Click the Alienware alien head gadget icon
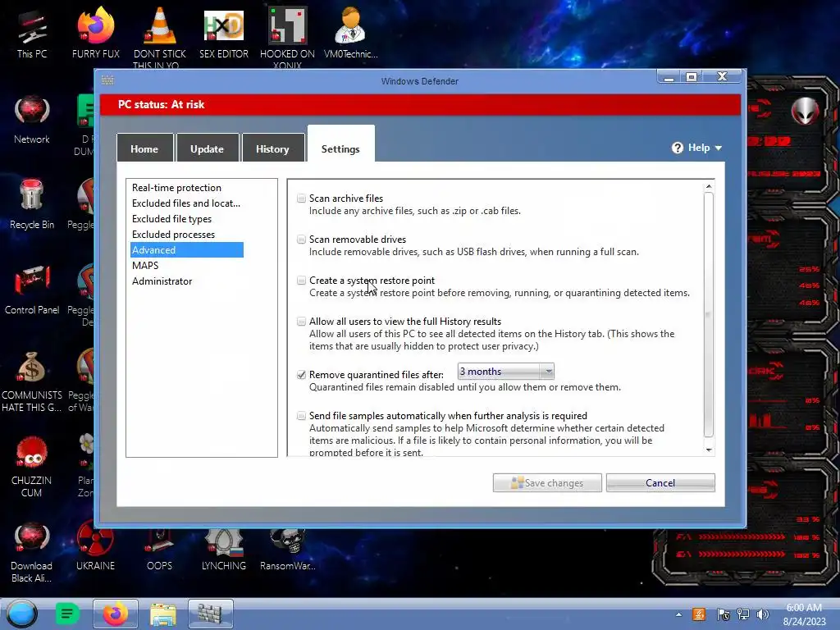This screenshot has width=840, height=630. coord(806,111)
